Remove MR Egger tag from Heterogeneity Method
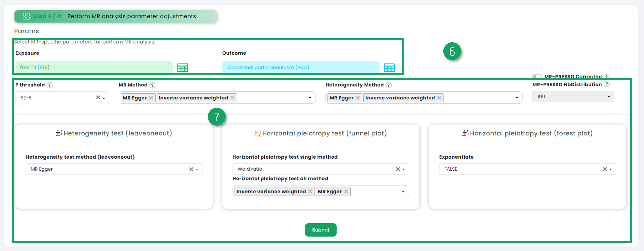644x251 pixels. (x=358, y=98)
